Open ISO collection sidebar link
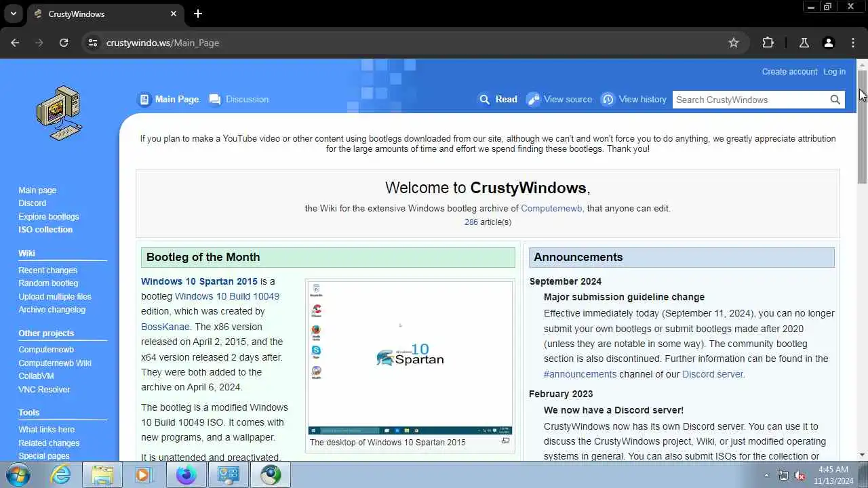This screenshot has height=488, width=868. pos(45,230)
